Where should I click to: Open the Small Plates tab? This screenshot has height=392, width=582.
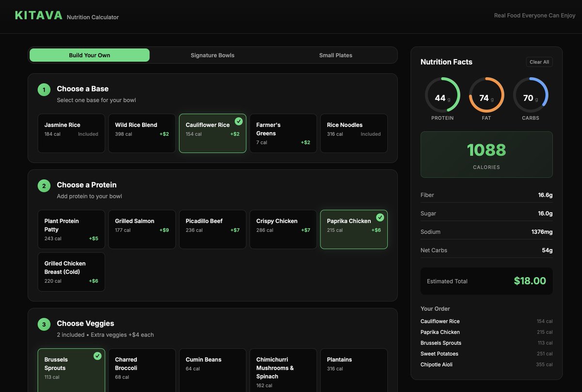coord(336,55)
